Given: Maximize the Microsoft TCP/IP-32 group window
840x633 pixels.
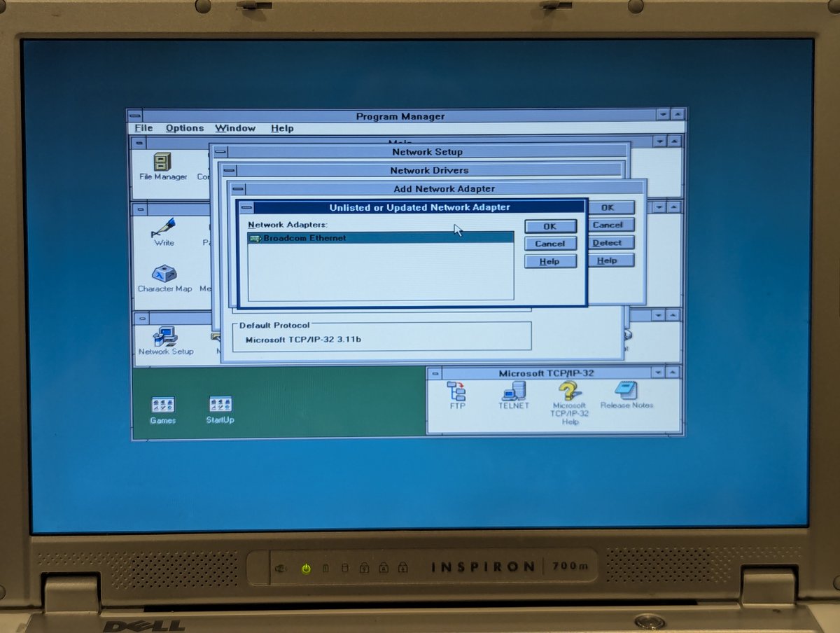Looking at the screenshot, I should [x=673, y=373].
